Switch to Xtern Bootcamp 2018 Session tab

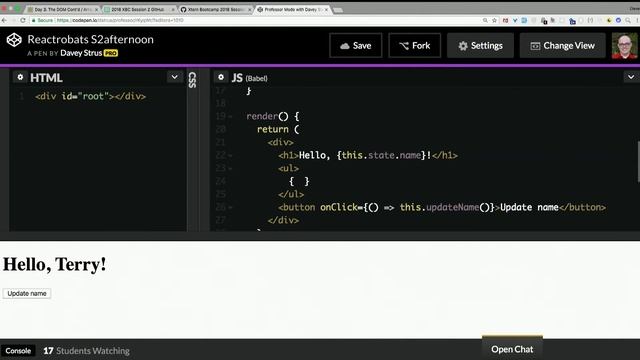pyautogui.click(x=216, y=9)
